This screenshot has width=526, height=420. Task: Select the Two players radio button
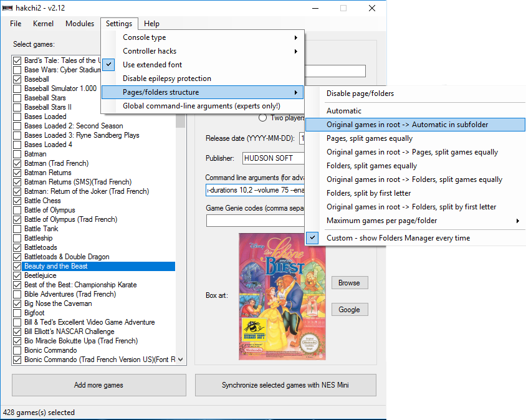262,118
